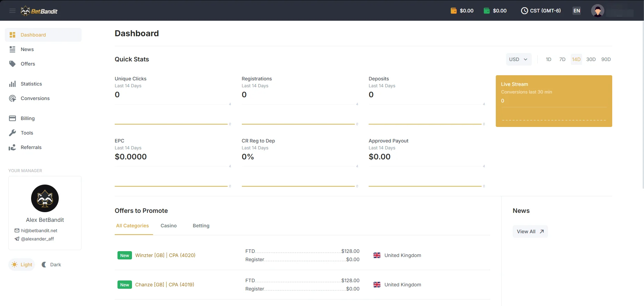Select the 30D time range
Image resolution: width=644 pixels, height=306 pixels.
(591, 59)
